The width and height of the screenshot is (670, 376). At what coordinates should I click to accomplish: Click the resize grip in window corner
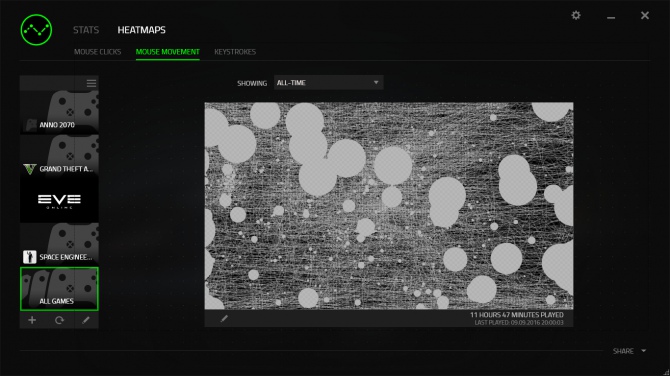pos(666,372)
